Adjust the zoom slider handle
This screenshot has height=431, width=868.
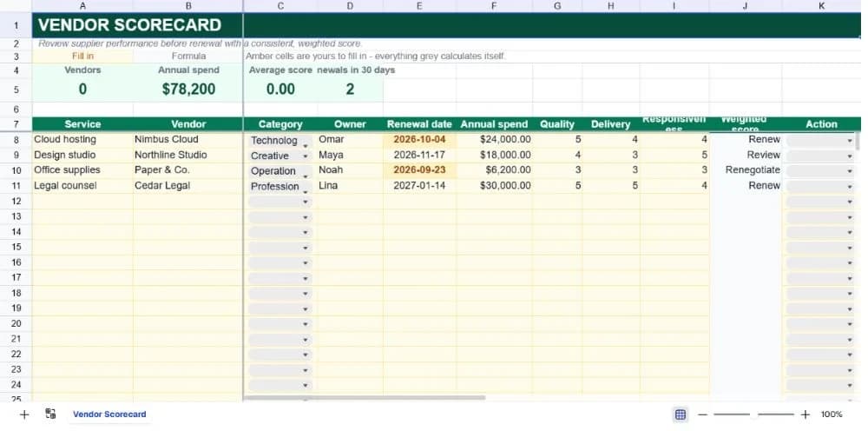pos(754,414)
